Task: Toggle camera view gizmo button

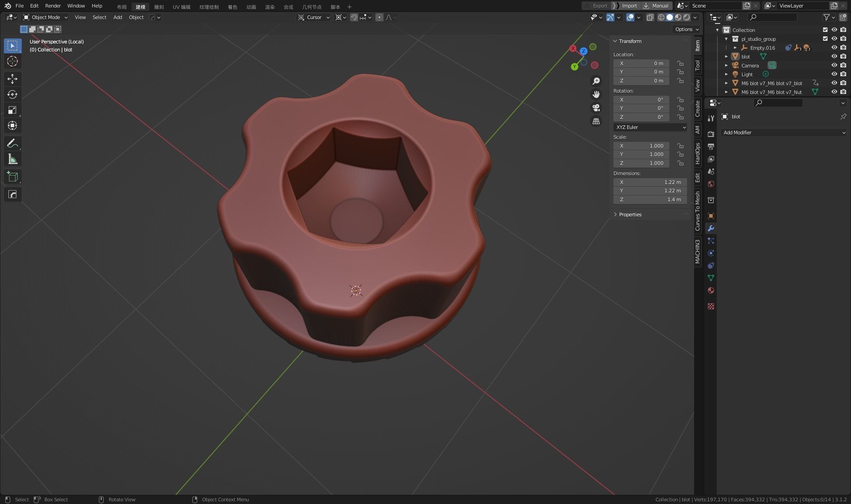Action: tap(596, 108)
